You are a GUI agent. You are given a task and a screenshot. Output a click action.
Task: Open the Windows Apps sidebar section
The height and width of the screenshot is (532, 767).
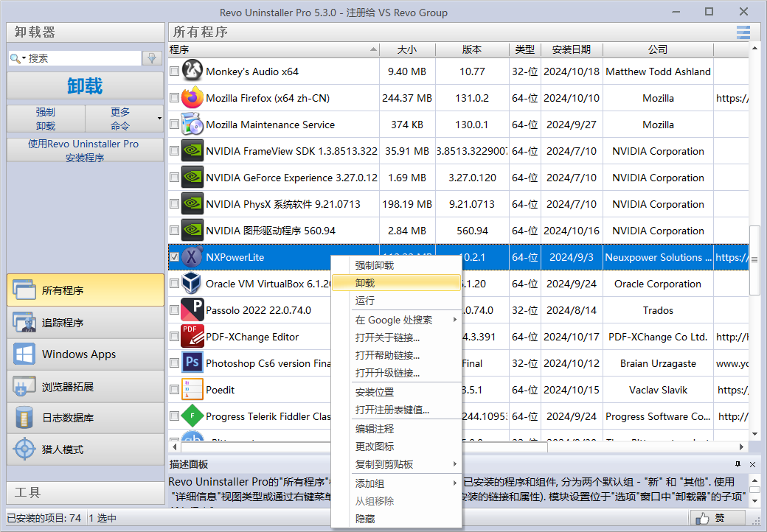86,354
